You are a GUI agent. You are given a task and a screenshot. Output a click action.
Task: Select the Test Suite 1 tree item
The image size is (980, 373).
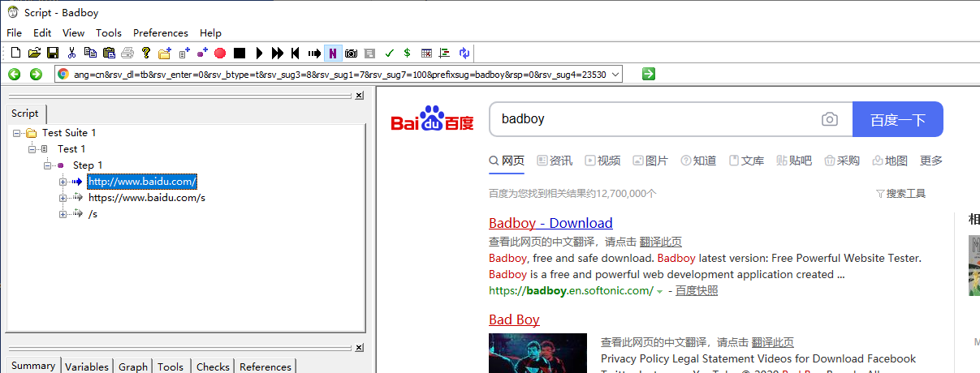coord(69,133)
